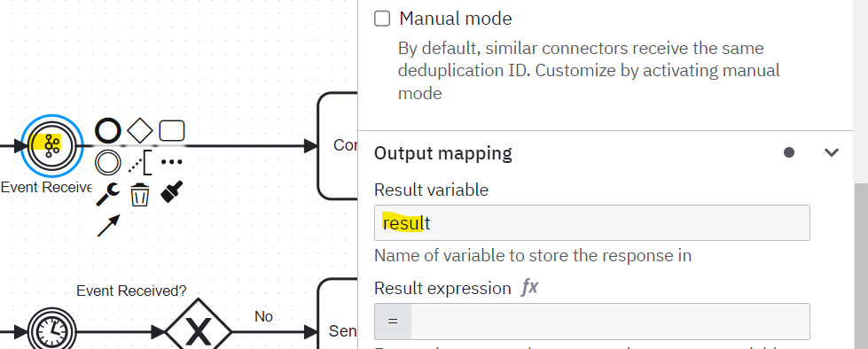This screenshot has width=868, height=349.
Task: Click the Result expression label
Action: point(442,288)
